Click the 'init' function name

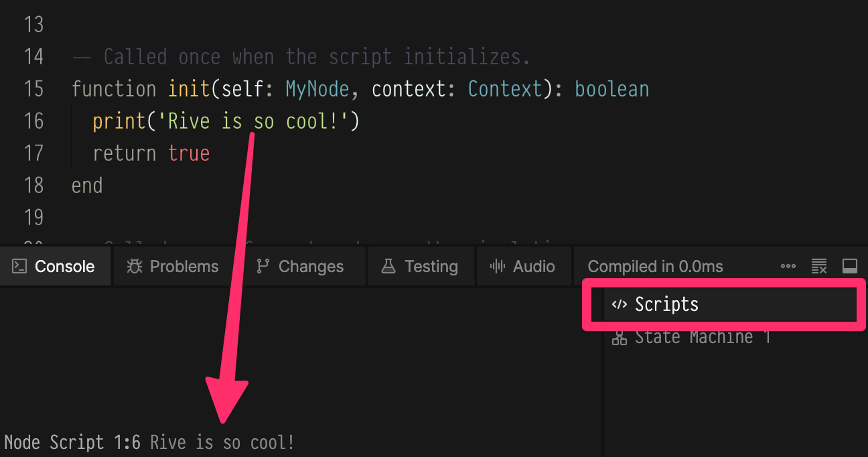coord(189,89)
